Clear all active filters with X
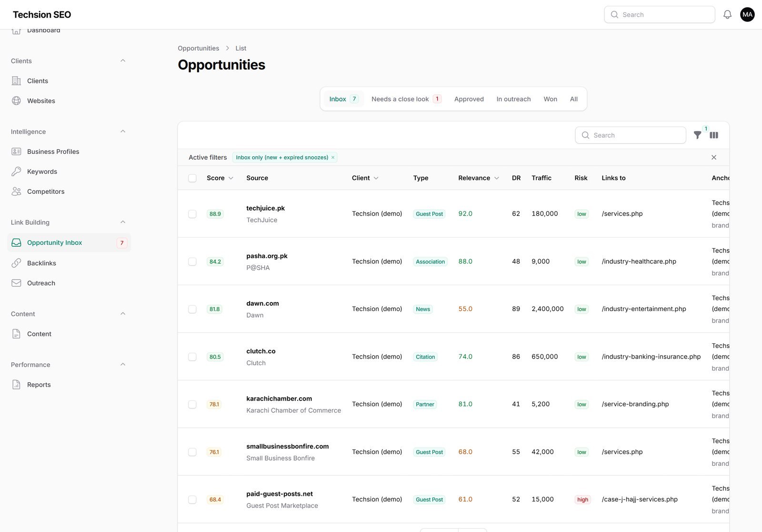Screen dimensions: 762x532 point(714,158)
